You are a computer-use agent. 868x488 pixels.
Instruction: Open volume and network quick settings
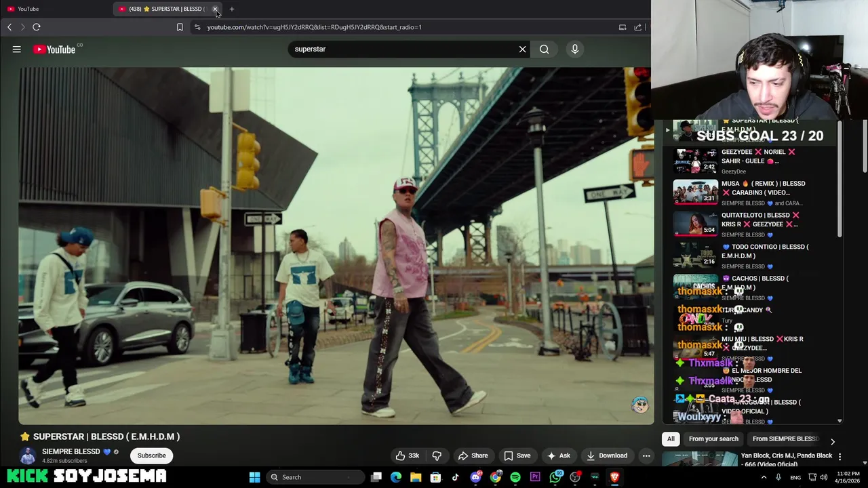(817, 477)
